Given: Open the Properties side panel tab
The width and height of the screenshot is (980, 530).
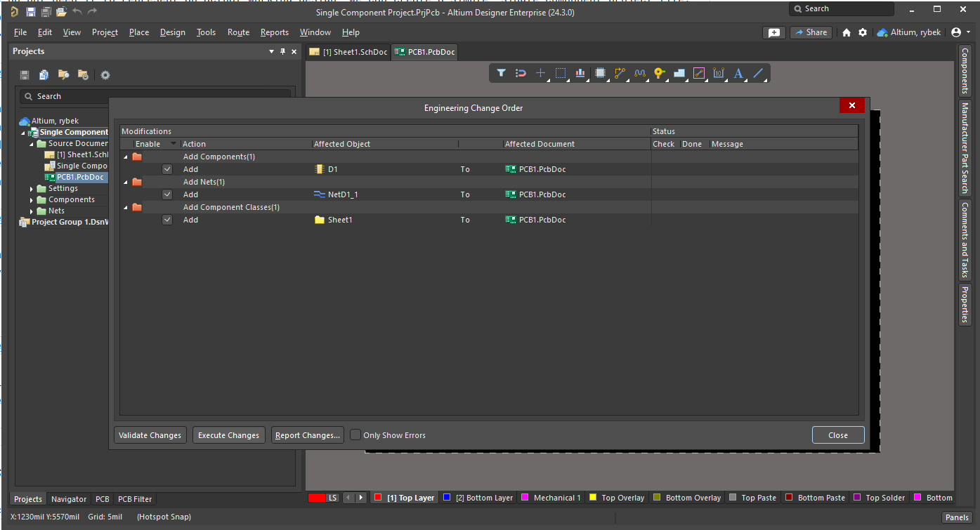Looking at the screenshot, I should click(965, 304).
